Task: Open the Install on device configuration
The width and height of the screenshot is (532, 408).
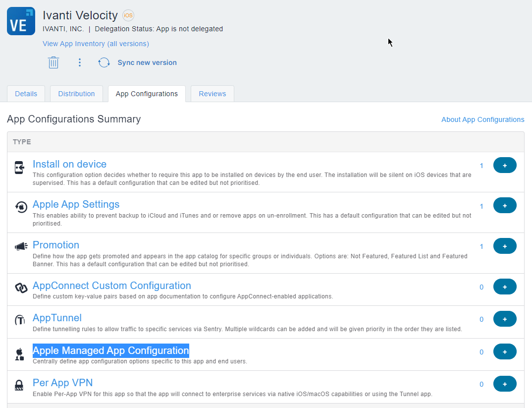Action: pos(69,164)
